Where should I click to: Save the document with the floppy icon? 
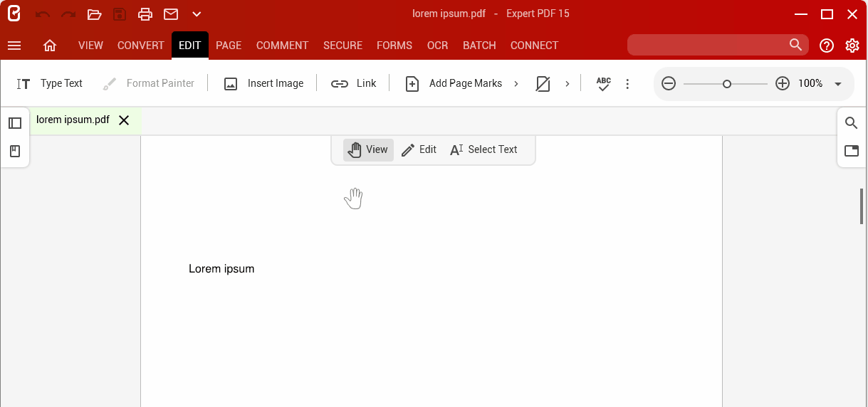[120, 14]
